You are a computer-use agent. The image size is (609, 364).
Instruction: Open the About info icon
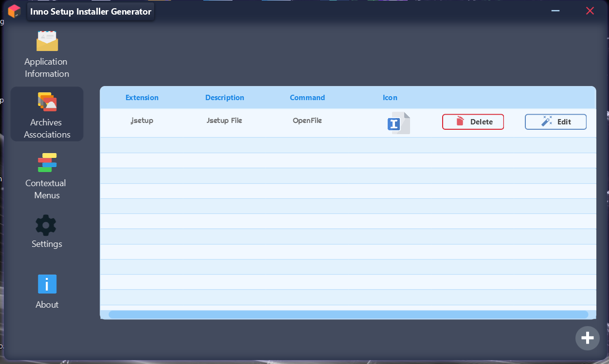(x=47, y=284)
